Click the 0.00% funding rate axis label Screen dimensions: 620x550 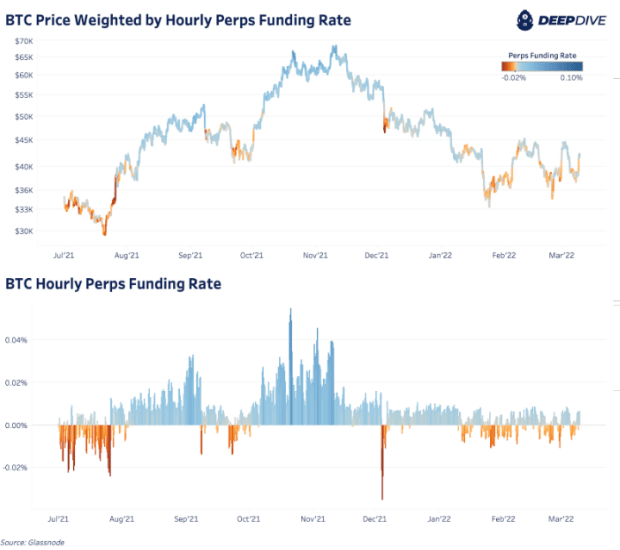pos(16,425)
